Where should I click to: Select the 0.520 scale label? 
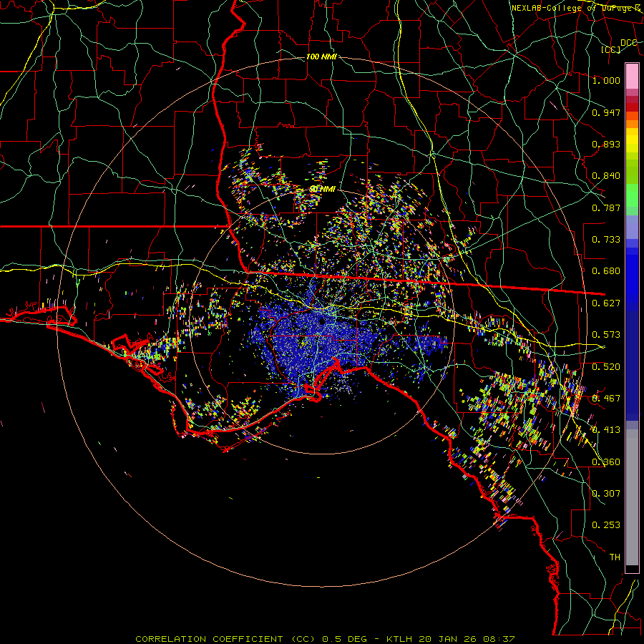click(x=606, y=367)
